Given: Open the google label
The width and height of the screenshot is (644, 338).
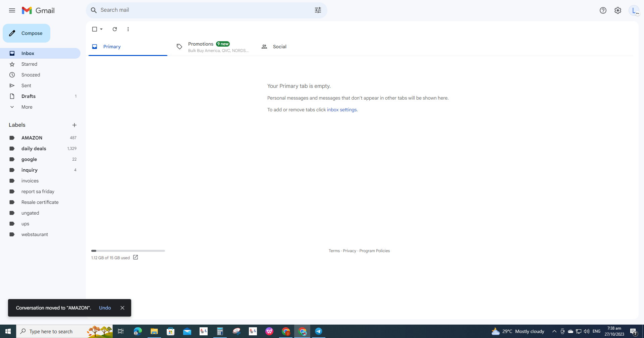Looking at the screenshot, I should [40, 159].
